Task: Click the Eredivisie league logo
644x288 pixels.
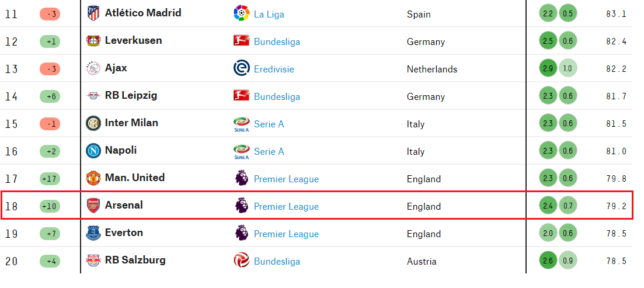Action: (x=241, y=69)
